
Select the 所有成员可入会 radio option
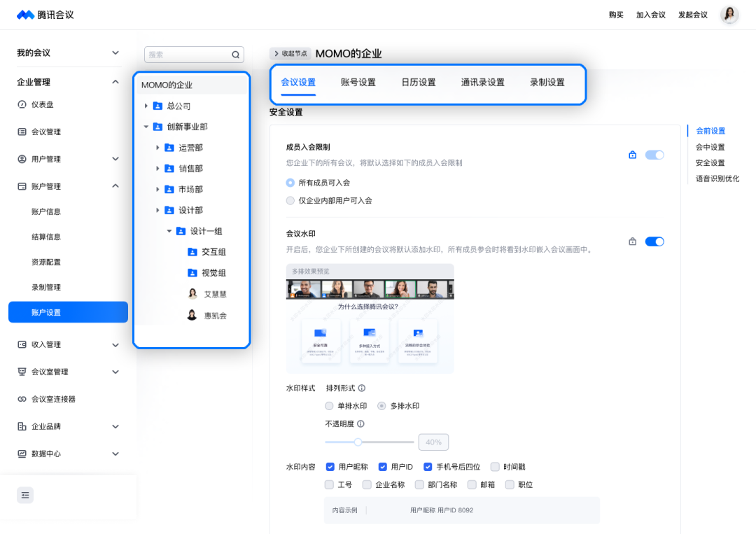click(x=290, y=183)
